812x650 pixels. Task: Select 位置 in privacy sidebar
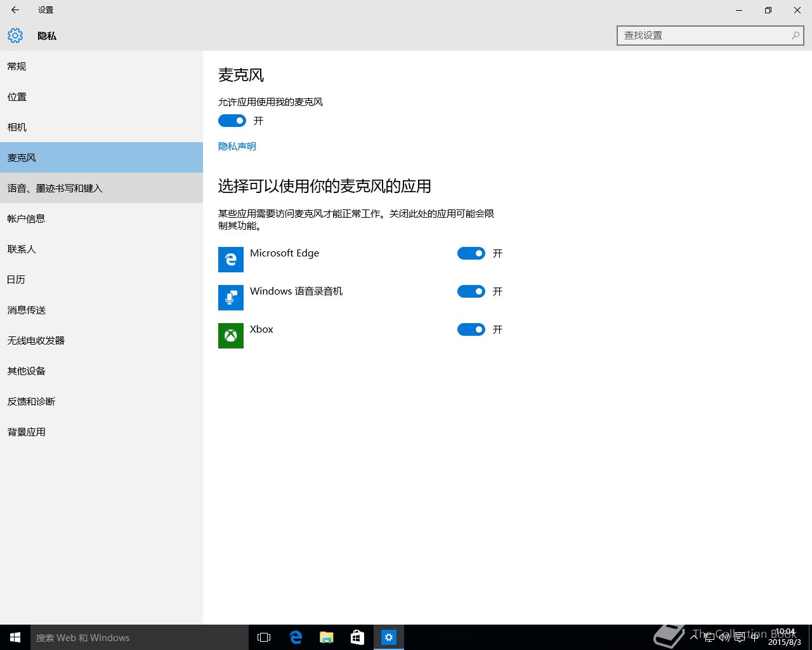(101, 96)
